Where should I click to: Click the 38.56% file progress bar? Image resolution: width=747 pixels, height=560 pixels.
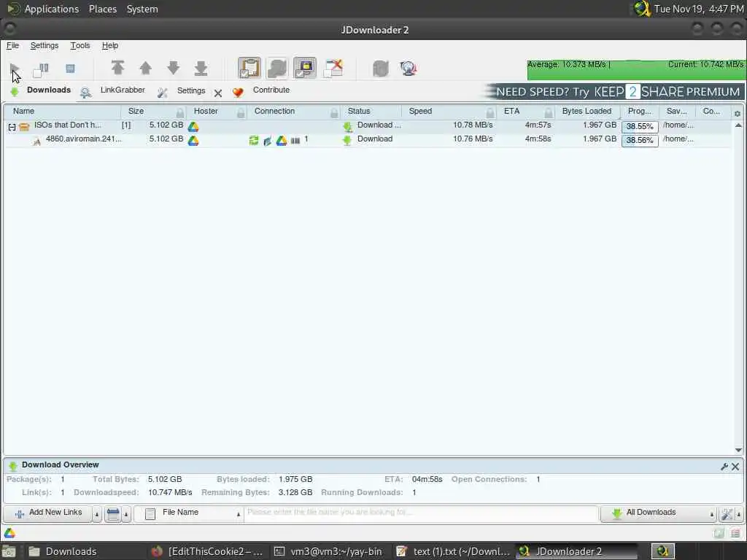coord(640,141)
